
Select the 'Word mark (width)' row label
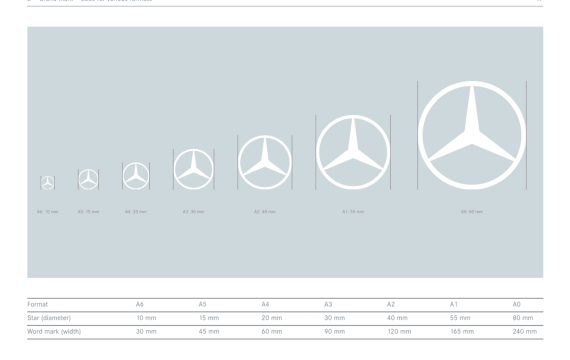(x=54, y=331)
